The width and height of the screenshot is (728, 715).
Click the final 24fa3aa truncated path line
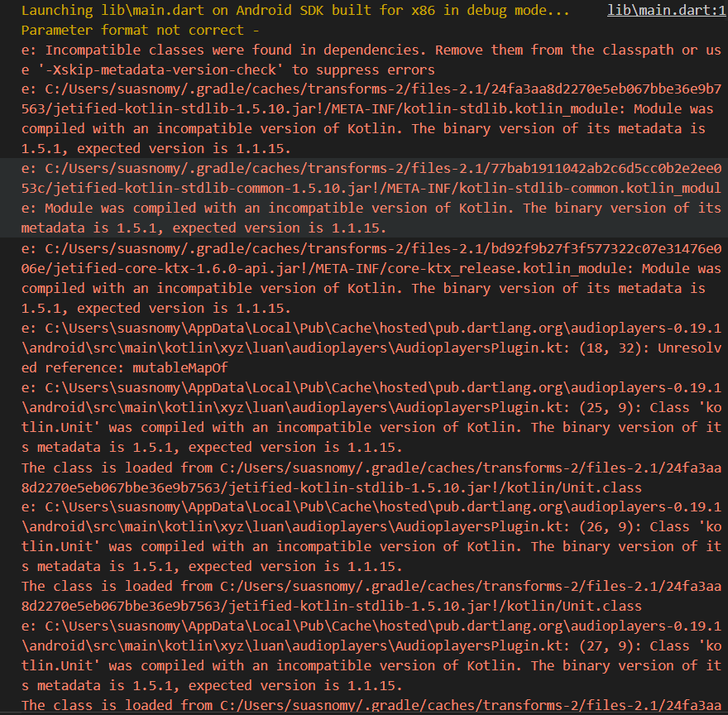[364, 705]
